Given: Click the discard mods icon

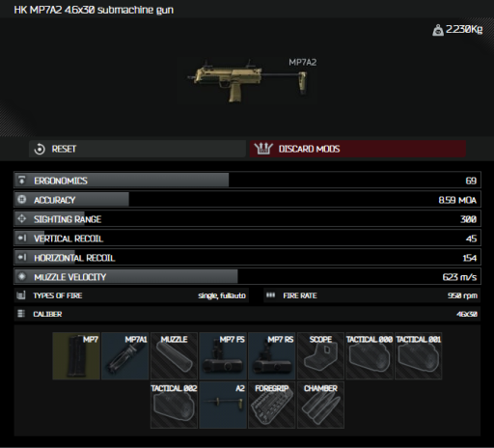Looking at the screenshot, I should [x=263, y=149].
